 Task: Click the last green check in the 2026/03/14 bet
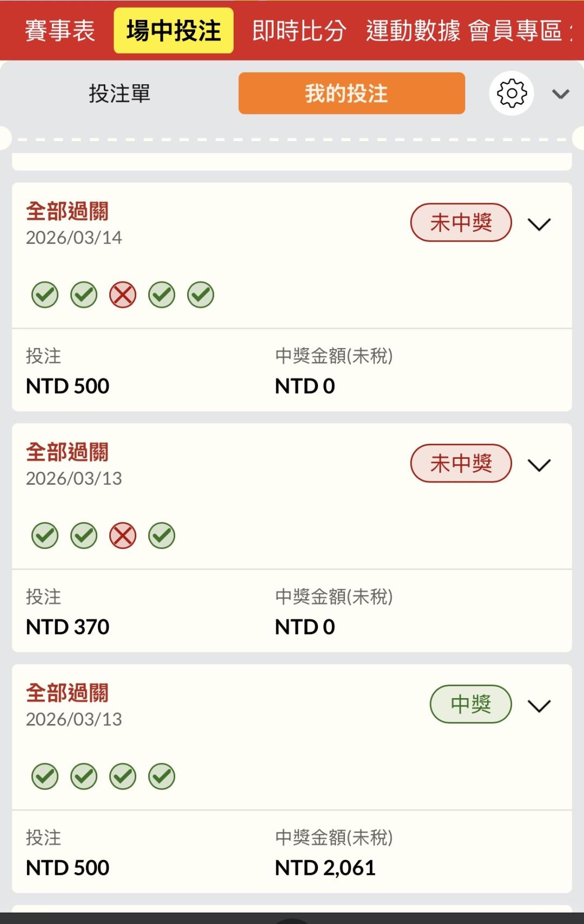pos(201,295)
